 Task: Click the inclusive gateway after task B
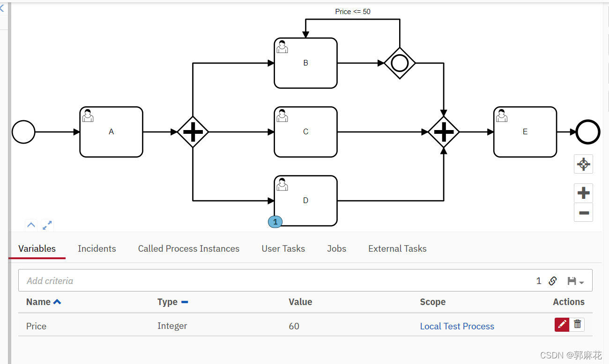pos(400,63)
